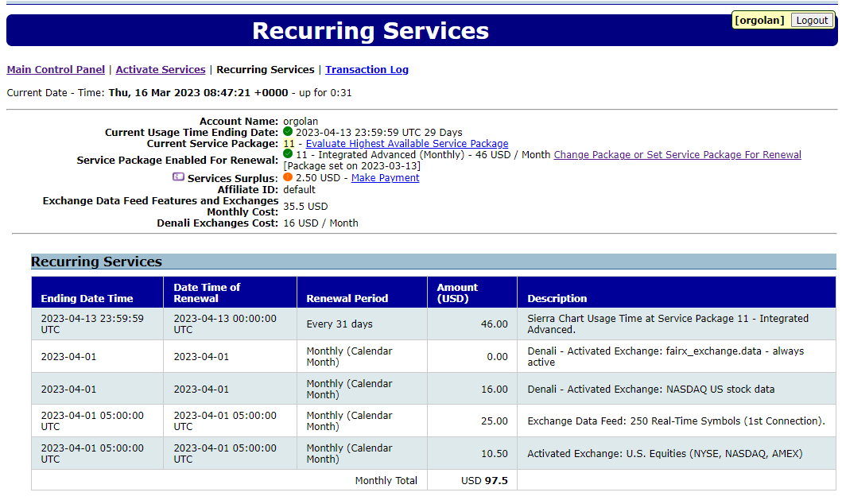Click the Make Payment link
This screenshot has width=842, height=504.
pos(385,177)
